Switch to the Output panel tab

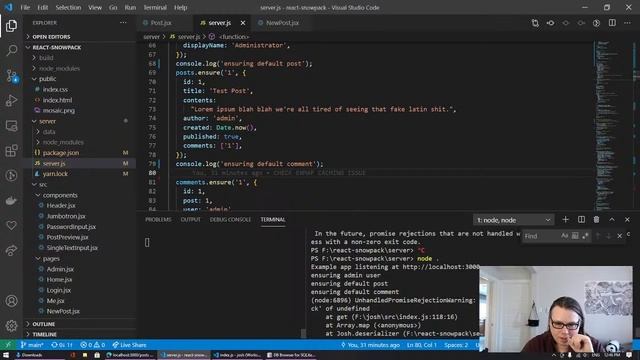point(191,220)
